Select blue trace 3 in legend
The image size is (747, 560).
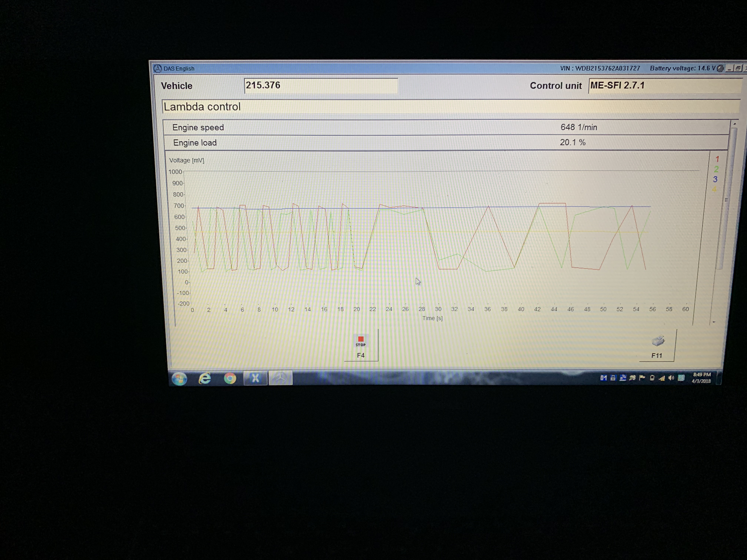[x=715, y=179]
